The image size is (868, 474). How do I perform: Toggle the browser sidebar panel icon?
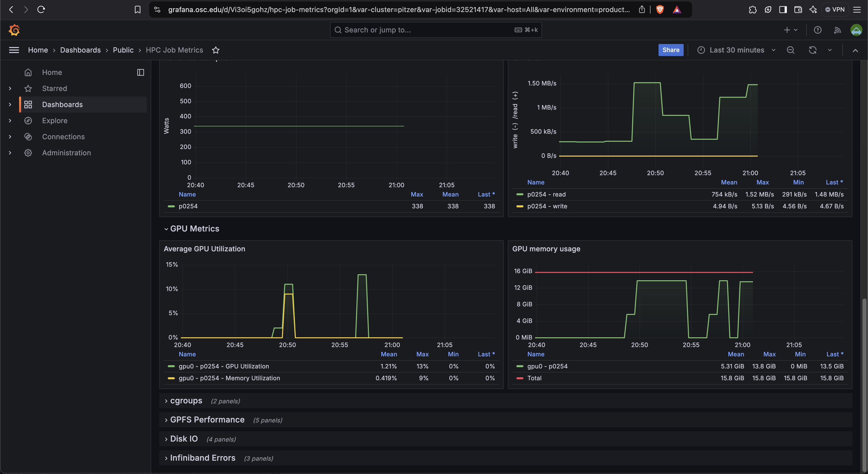coord(783,10)
